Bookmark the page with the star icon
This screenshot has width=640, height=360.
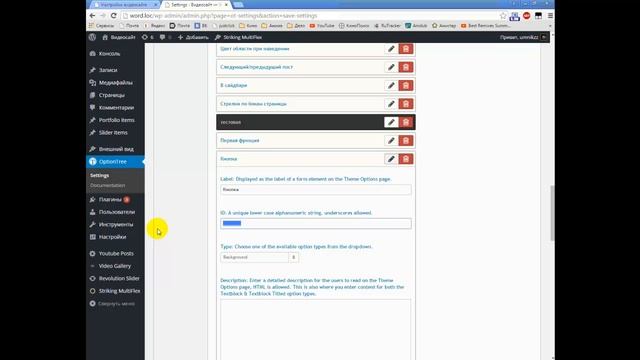click(503, 16)
